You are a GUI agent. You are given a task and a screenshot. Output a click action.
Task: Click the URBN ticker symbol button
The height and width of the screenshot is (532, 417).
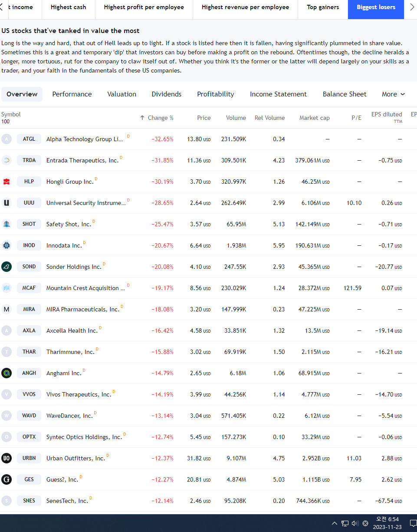tap(29, 458)
